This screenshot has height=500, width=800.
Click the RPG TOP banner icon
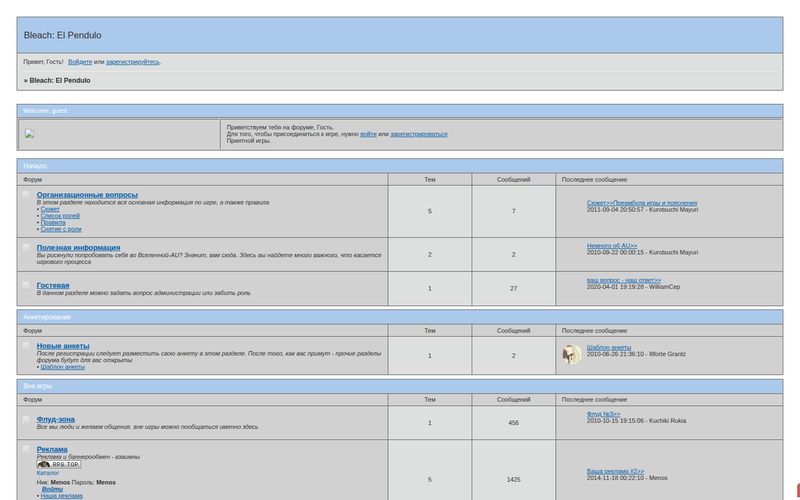coord(59,464)
